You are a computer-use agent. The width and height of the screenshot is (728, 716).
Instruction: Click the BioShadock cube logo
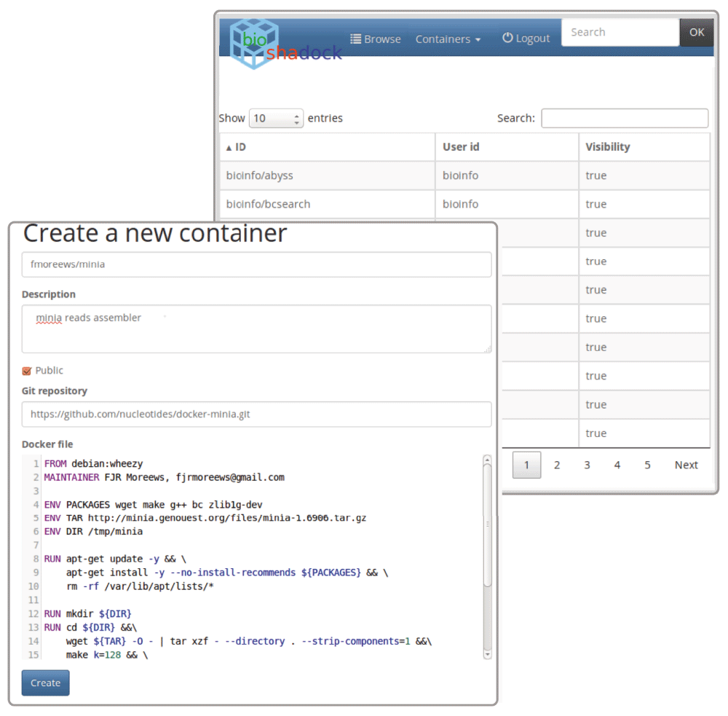tap(255, 42)
